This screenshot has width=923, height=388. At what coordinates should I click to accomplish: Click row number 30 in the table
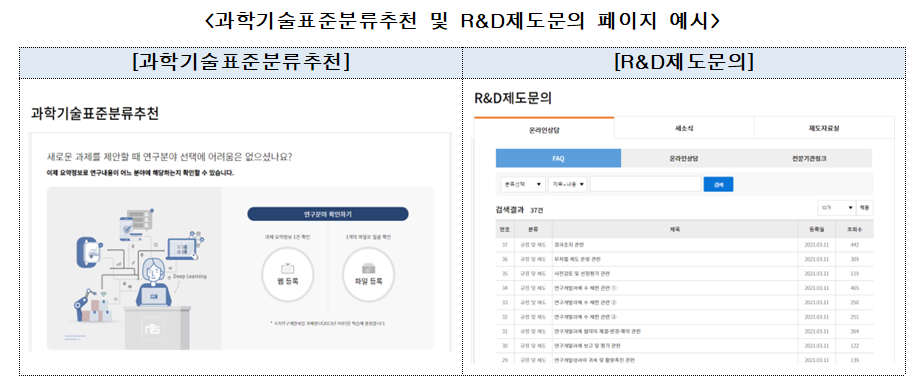pyautogui.click(x=504, y=346)
